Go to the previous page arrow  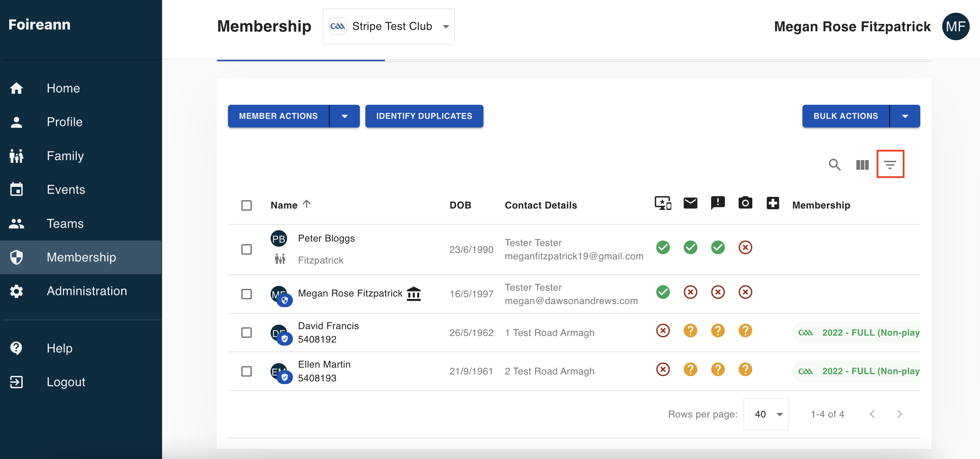coord(871,414)
